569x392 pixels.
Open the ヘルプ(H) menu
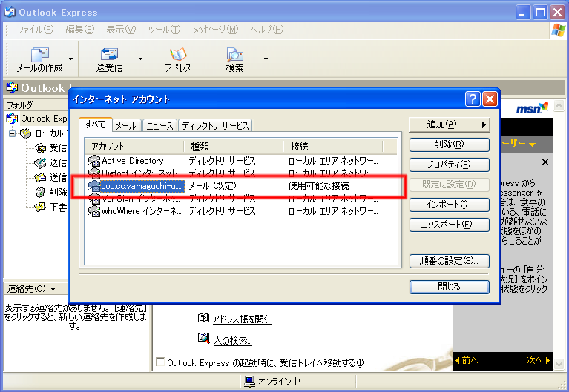tap(267, 30)
